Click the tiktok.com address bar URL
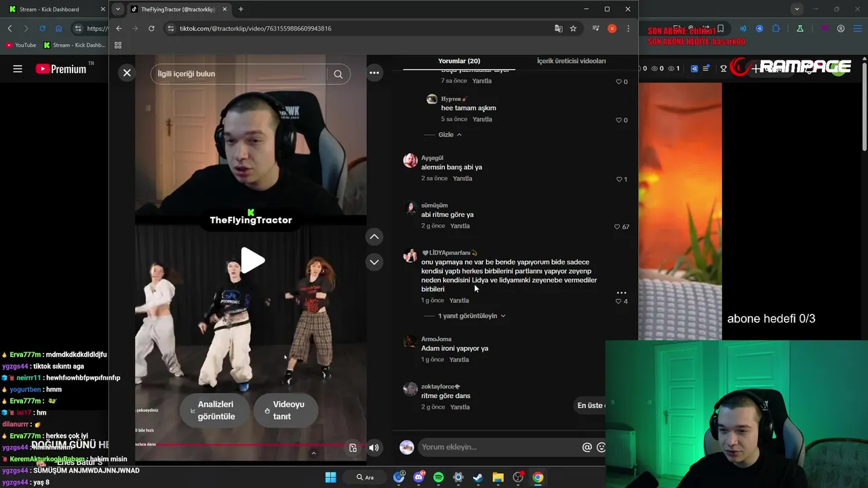This screenshot has height=488, width=868. [x=255, y=28]
